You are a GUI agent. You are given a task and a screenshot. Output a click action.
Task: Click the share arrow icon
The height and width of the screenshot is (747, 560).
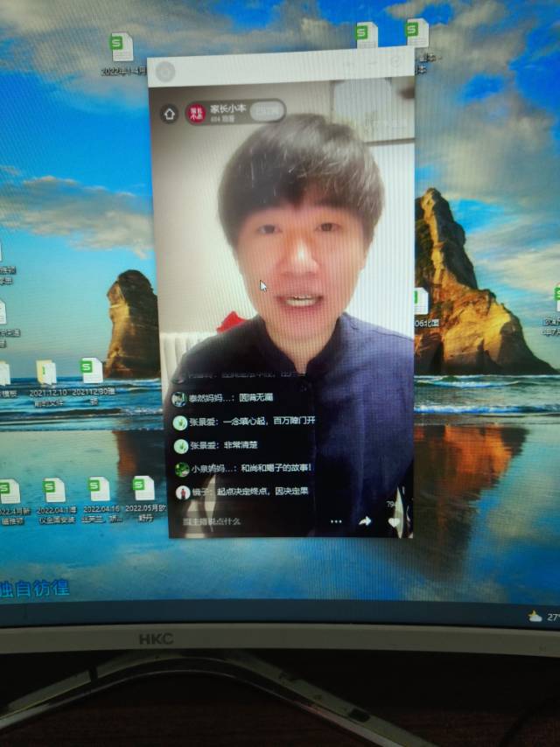365,521
